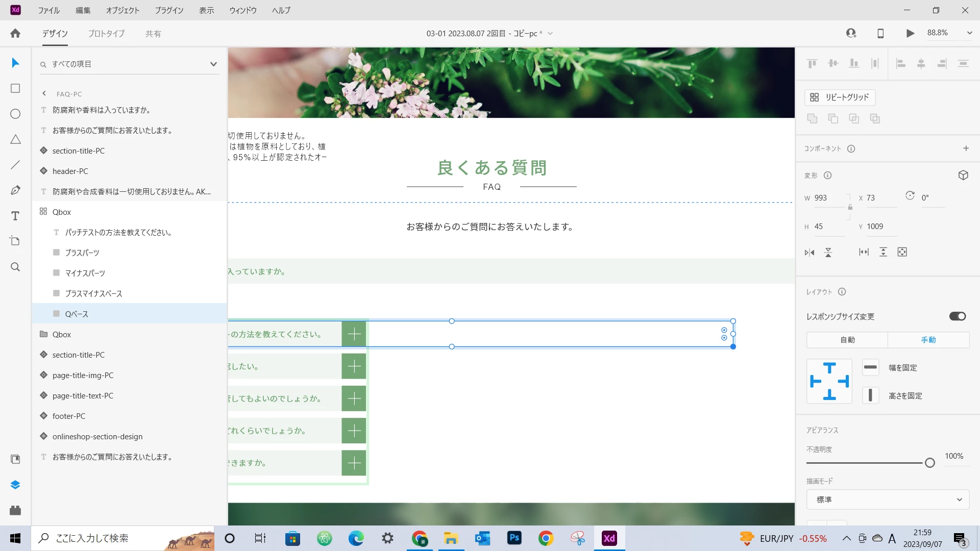The width and height of the screenshot is (980, 551).
Task: Open the zoom percentage dropdown
Action: click(x=969, y=33)
